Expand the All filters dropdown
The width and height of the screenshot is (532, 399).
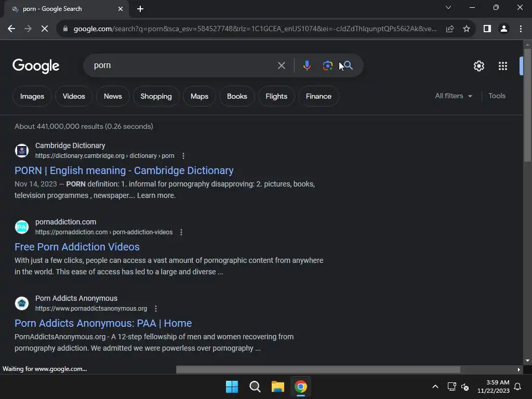pyautogui.click(x=454, y=96)
